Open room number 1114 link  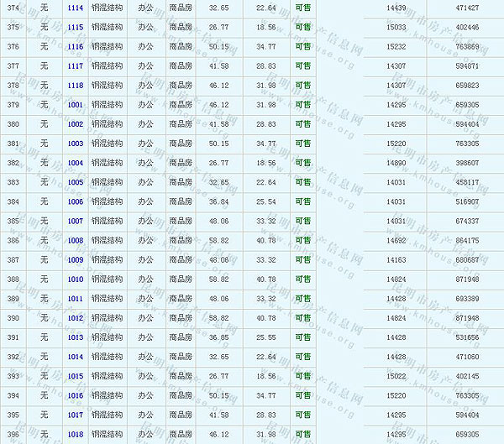(x=76, y=8)
